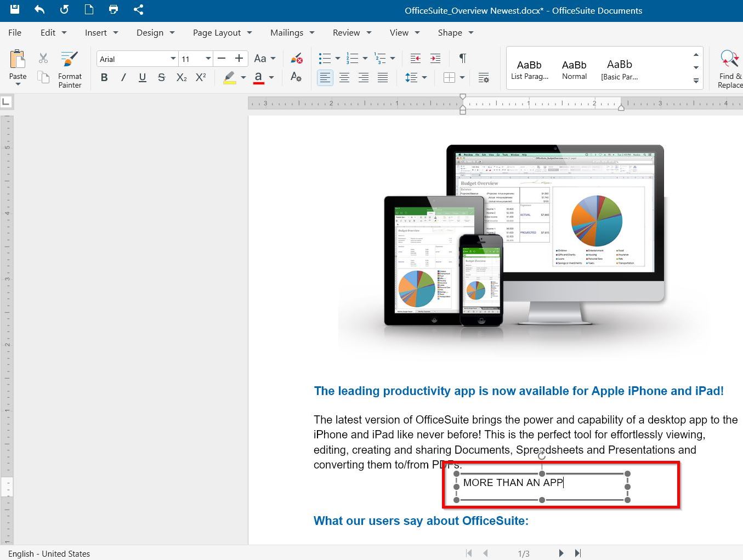Screen dimensions: 743x560
Task: Open the multilevel list dropdown arrow
Action: pos(393,58)
